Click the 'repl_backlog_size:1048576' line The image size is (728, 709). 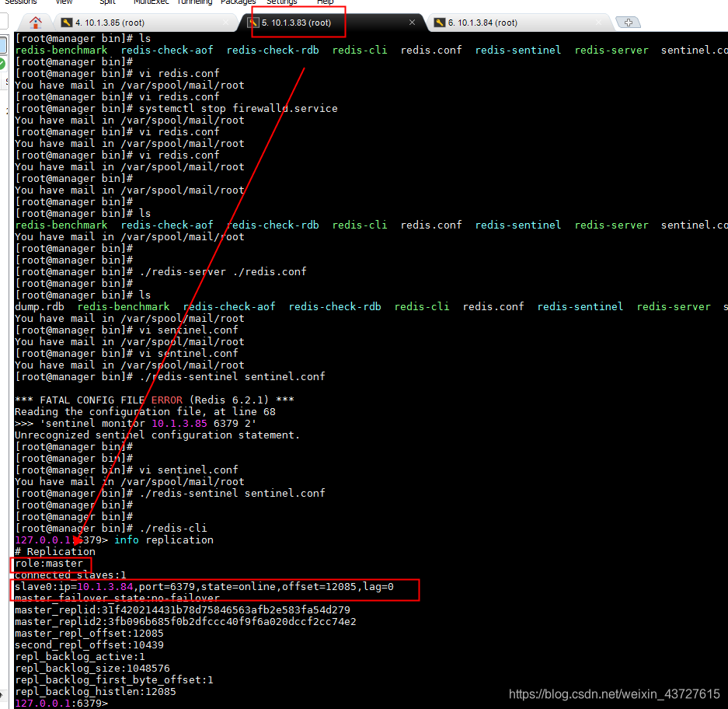(92, 668)
